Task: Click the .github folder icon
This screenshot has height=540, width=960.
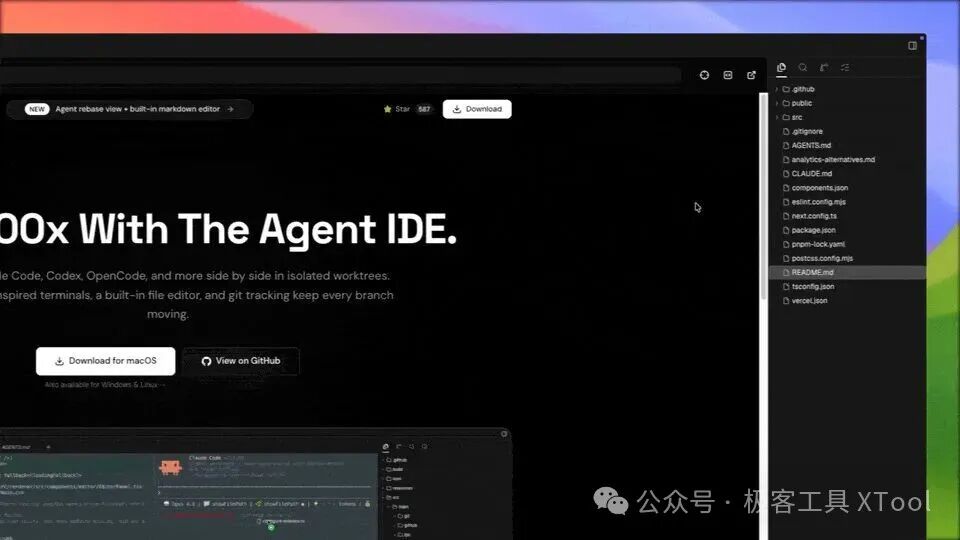Action: pyautogui.click(x=786, y=89)
